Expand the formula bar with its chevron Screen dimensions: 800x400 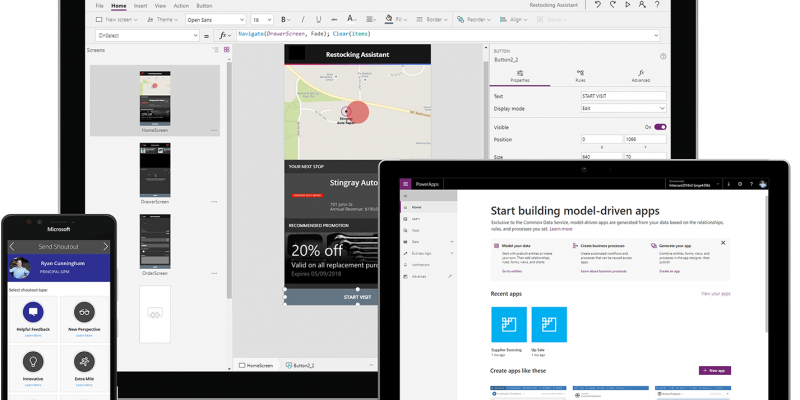655,35
